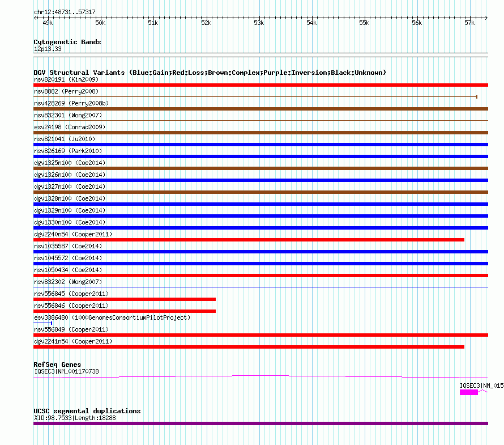Viewport: 504px width, 445px height.
Task: Select the magenta IQSEC3 exon box
Action: (469, 392)
